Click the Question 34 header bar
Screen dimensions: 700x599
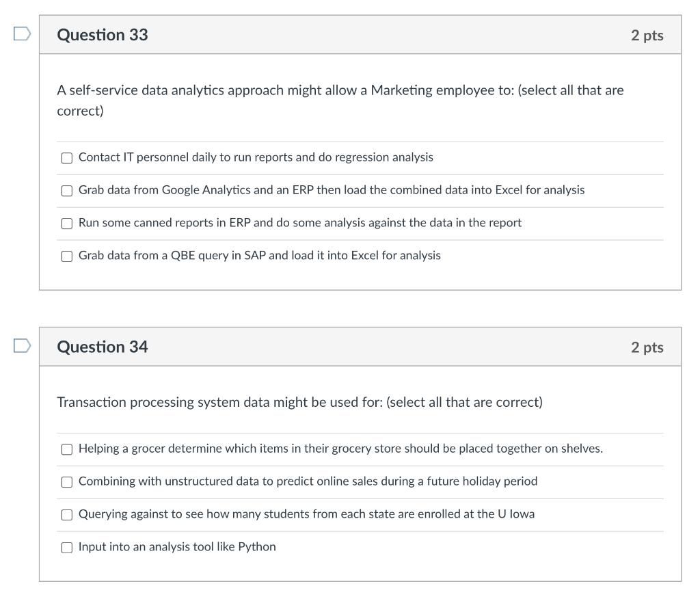click(361, 346)
